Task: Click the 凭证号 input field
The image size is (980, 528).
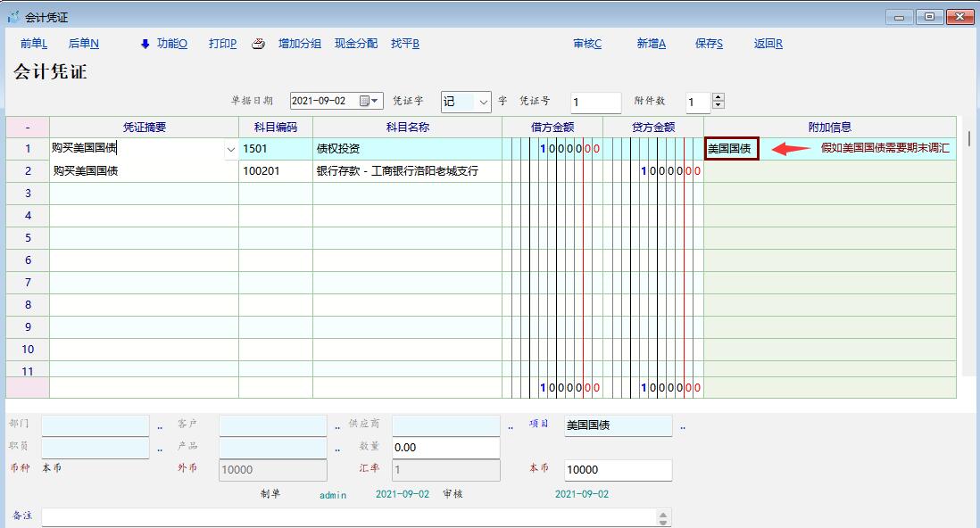Action: [x=595, y=103]
